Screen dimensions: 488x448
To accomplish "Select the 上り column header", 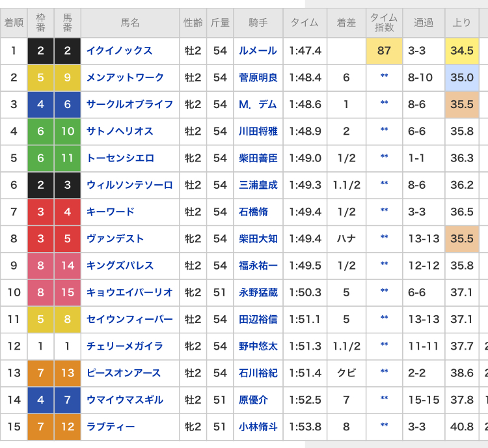I will 462,23.
